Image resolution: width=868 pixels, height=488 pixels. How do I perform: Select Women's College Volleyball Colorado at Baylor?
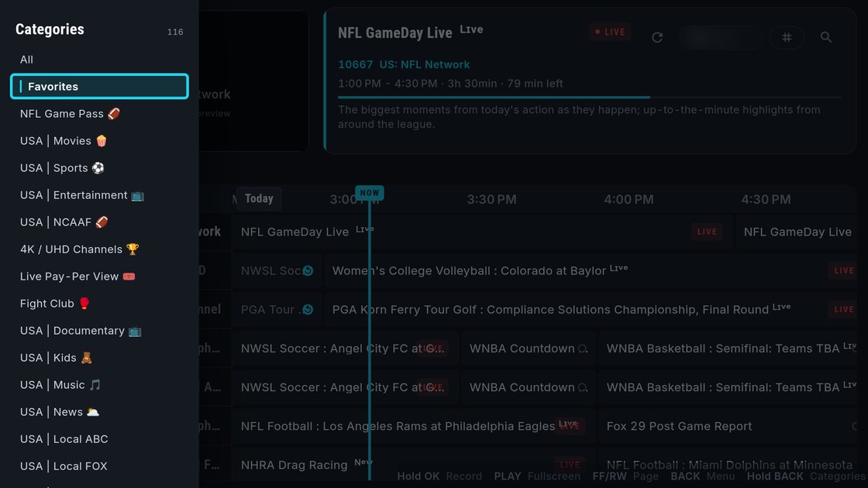[x=590, y=270]
